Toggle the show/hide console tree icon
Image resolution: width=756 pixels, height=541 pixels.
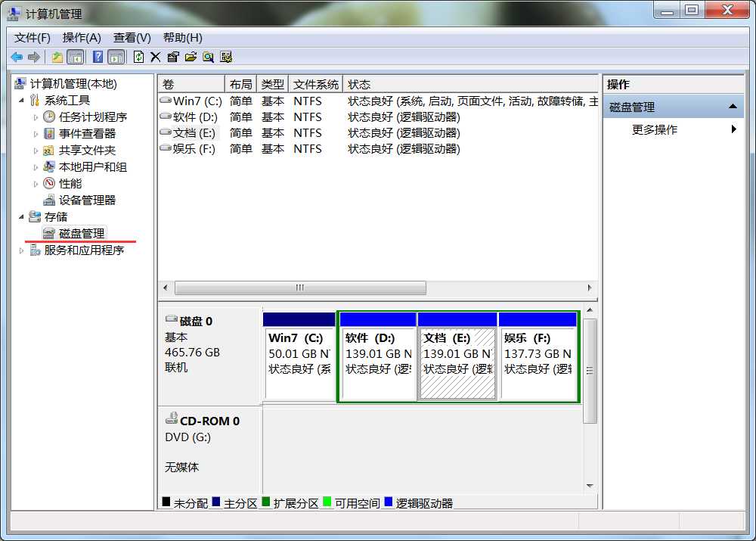(x=75, y=58)
